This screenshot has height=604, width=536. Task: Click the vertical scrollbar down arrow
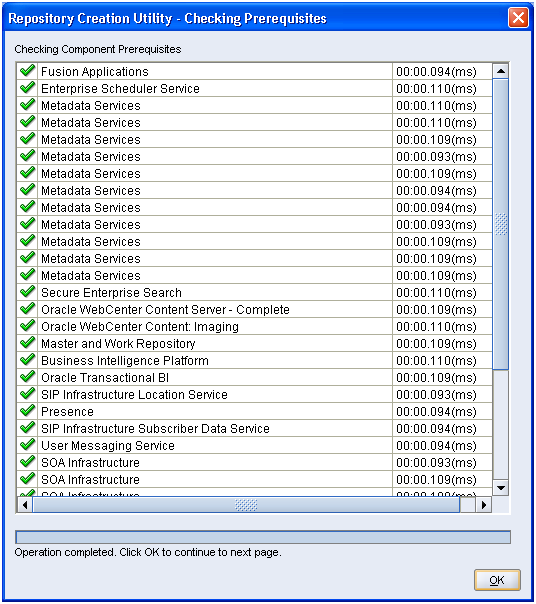[x=501, y=488]
